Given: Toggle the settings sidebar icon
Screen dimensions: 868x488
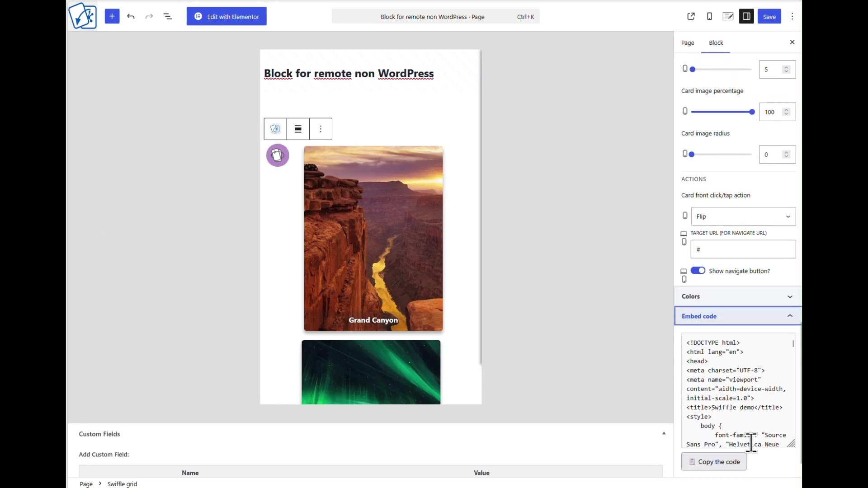Looking at the screenshot, I should click(x=746, y=16).
